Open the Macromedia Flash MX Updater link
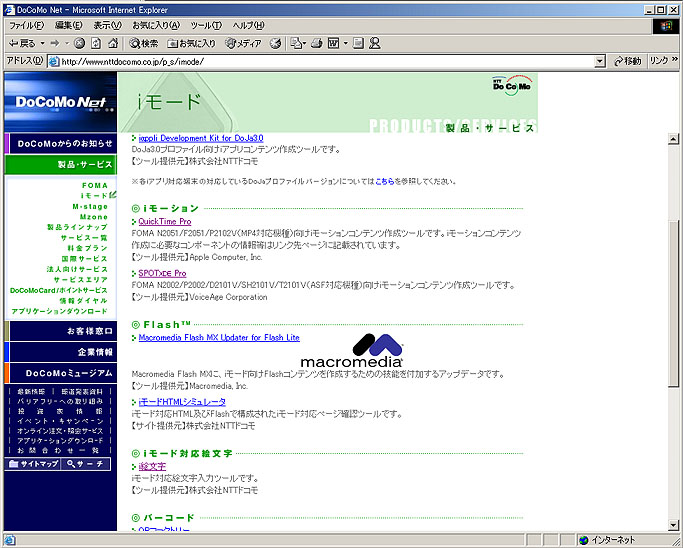 [219, 338]
